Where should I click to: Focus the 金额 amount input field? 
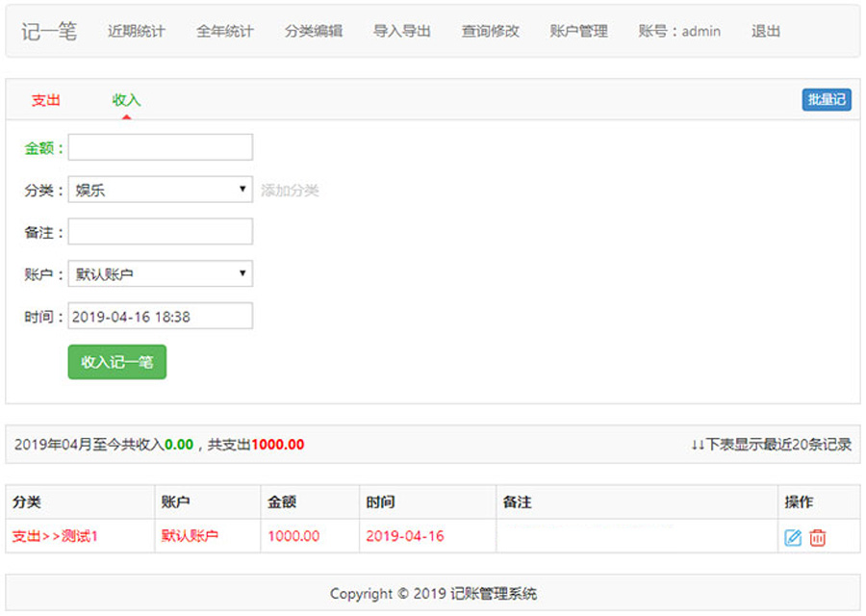click(x=161, y=147)
